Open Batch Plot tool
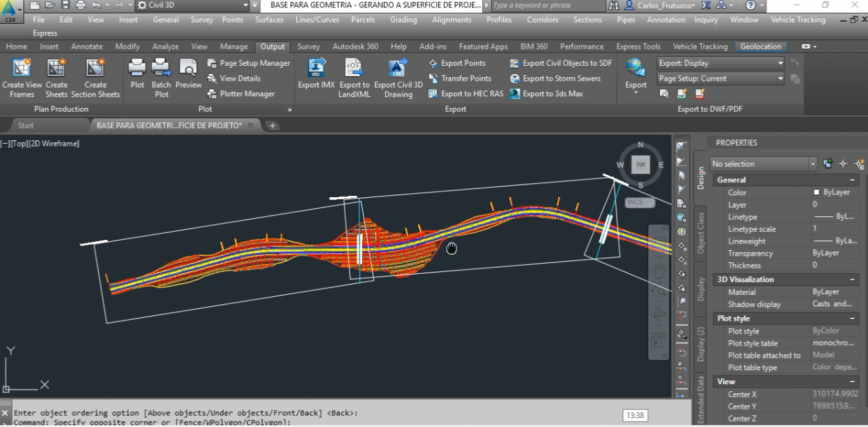The height and width of the screenshot is (427, 868). [161, 79]
